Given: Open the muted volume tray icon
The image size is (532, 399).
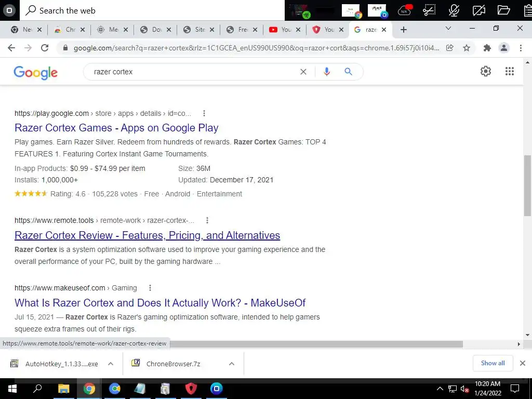Looking at the screenshot, I should point(464,389).
